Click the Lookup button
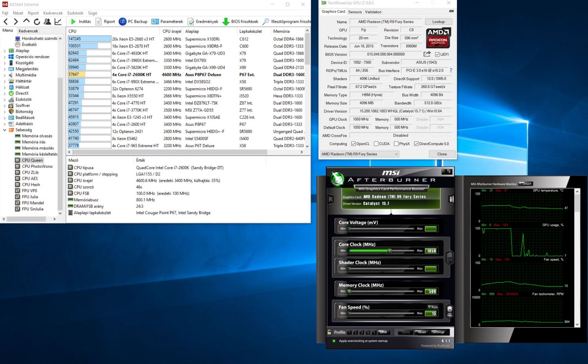 point(438,22)
